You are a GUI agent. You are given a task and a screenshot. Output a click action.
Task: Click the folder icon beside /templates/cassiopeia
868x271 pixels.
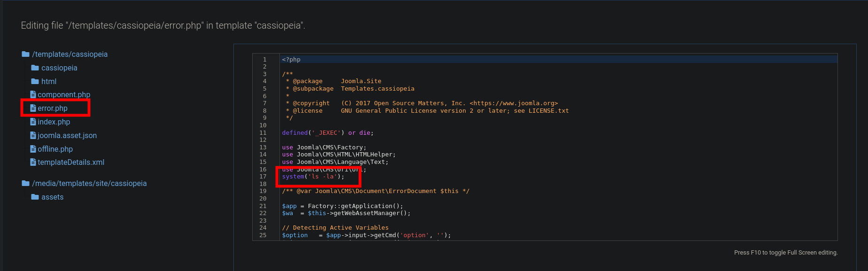[25, 54]
